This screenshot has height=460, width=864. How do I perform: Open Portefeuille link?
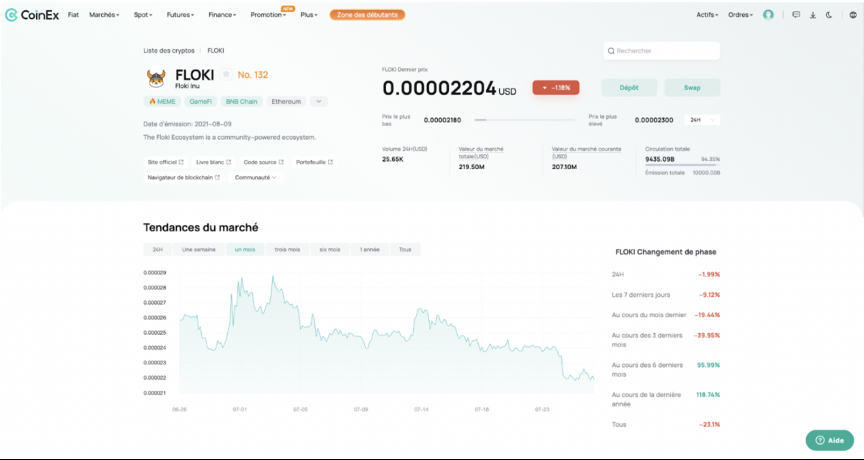tap(314, 163)
